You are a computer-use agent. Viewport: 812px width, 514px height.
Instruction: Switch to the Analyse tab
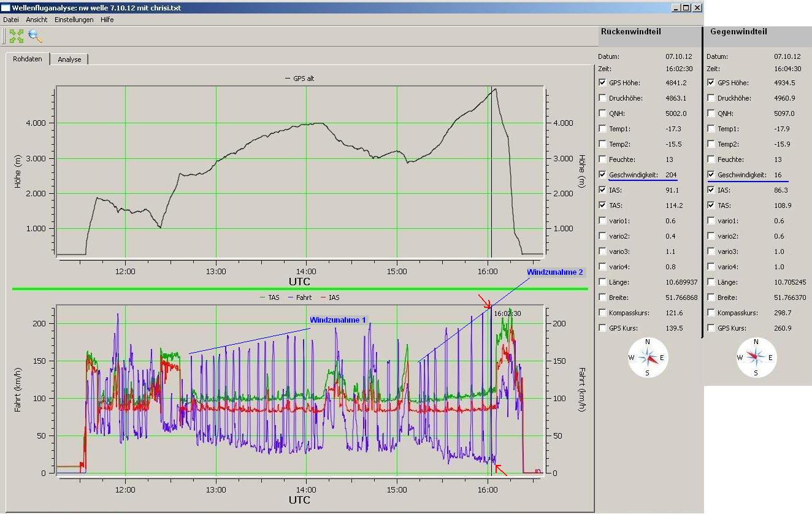click(69, 59)
